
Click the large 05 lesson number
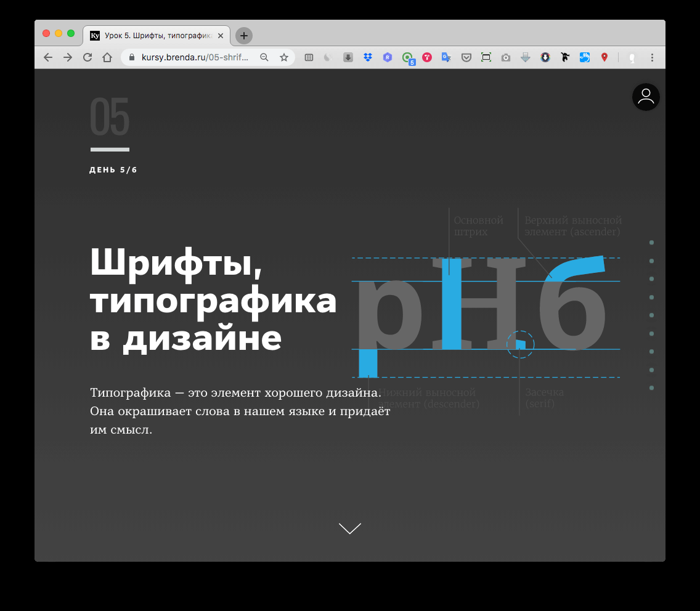(x=110, y=118)
